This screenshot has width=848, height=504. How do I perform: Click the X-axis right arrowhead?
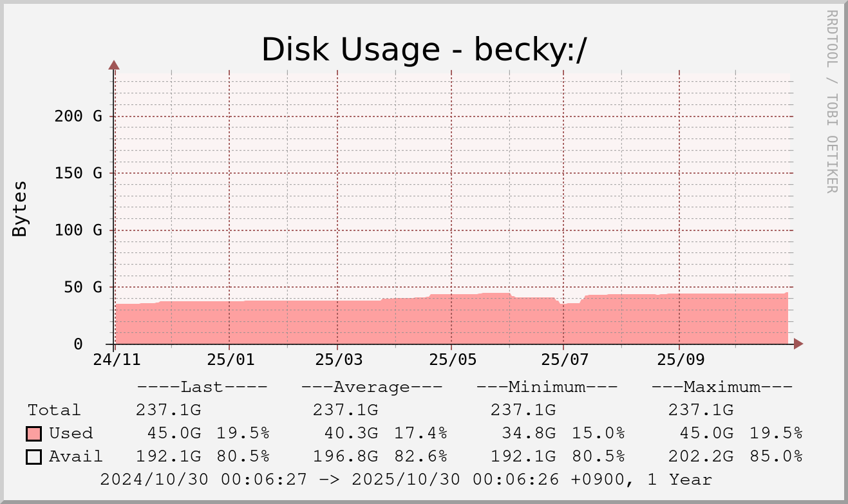click(x=798, y=344)
